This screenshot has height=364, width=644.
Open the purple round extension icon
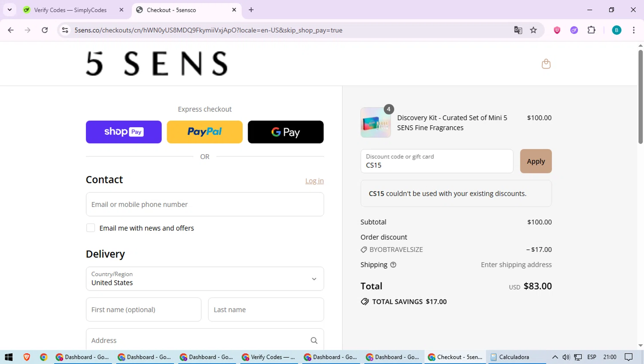coord(574,30)
